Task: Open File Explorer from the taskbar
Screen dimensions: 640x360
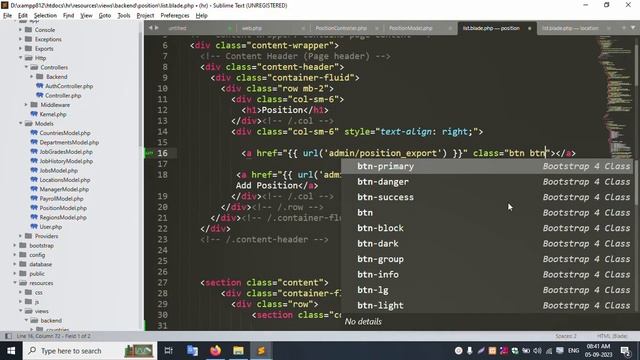Action: pos(238,351)
